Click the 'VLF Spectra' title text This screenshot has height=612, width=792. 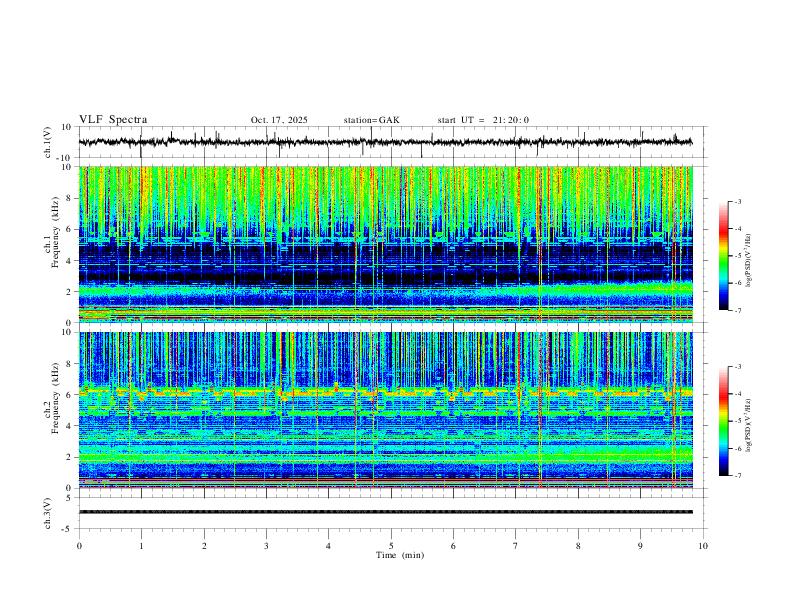[113, 120]
